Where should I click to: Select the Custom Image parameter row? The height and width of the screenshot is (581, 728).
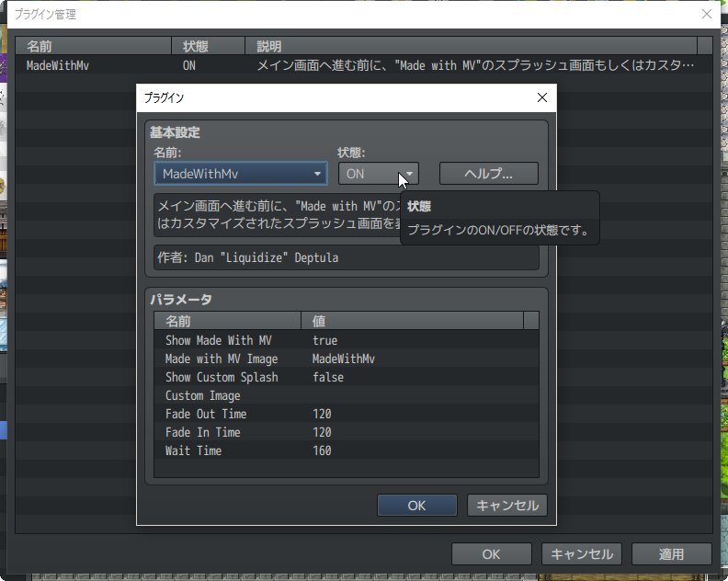coord(347,395)
